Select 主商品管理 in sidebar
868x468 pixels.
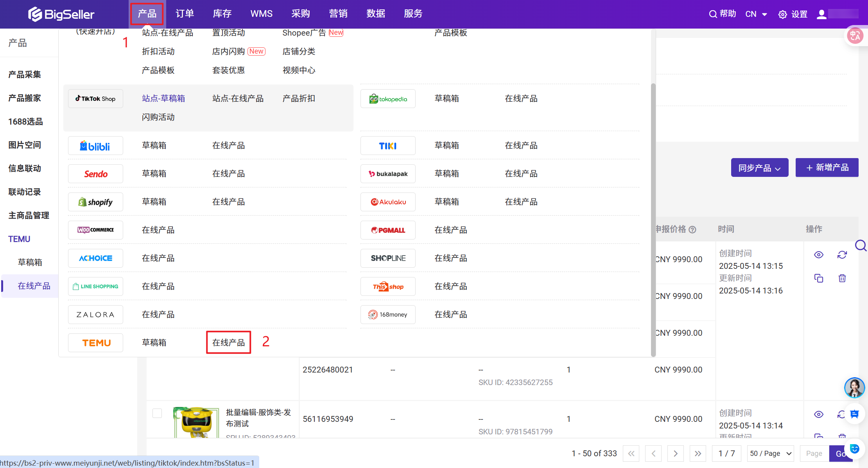pyautogui.click(x=29, y=215)
